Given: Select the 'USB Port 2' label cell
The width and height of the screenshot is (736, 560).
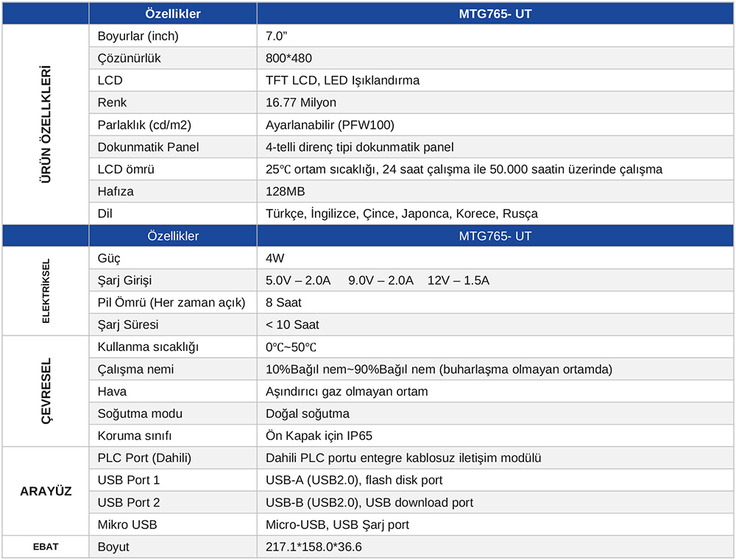Looking at the screenshot, I should coord(129,503).
